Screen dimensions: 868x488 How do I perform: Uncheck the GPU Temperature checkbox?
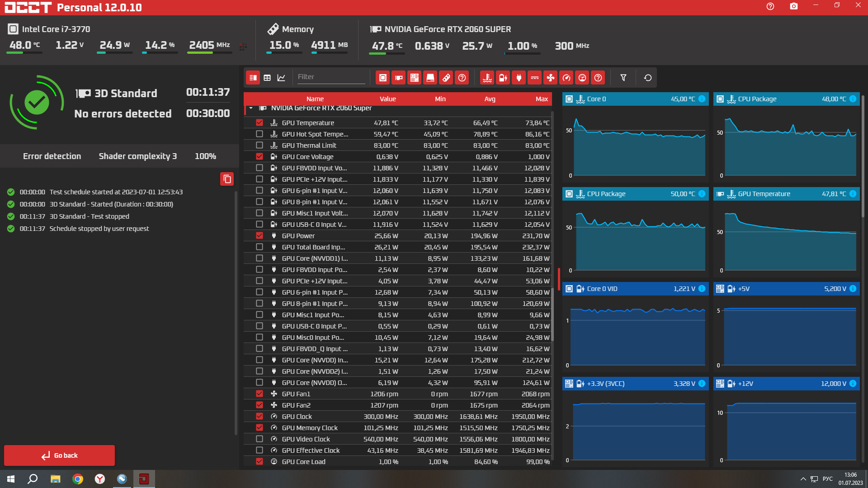[x=259, y=122]
